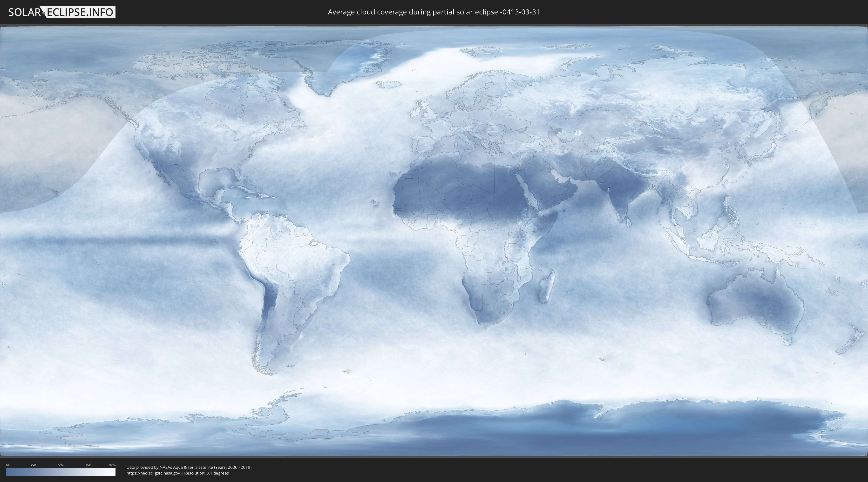
Task: Click the 25% legend label
Action: [33, 465]
